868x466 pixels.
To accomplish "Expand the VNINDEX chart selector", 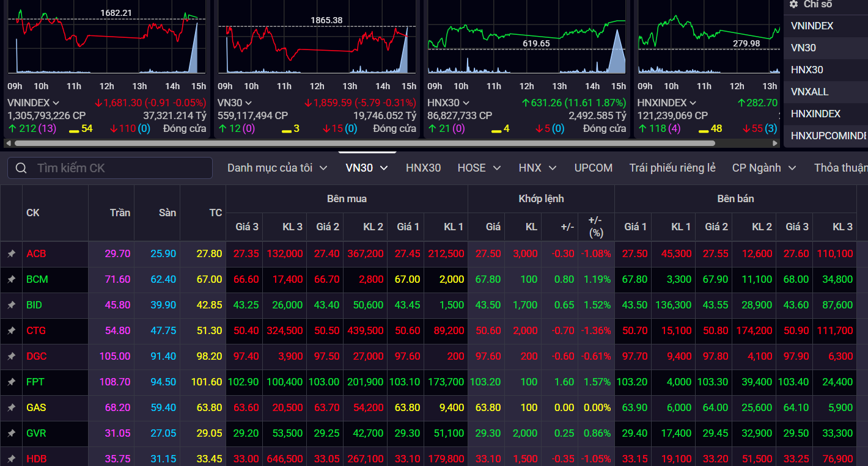I will point(56,103).
